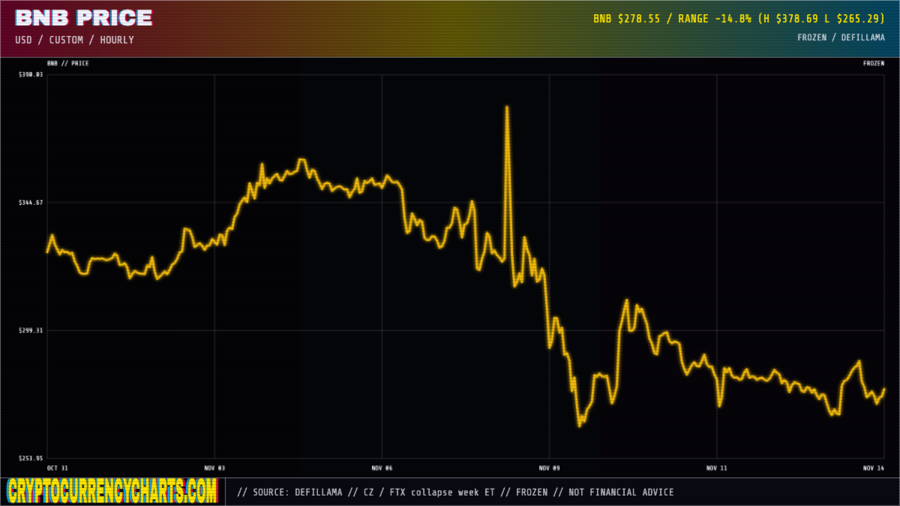Screen dimensions: 900x506
Task: Click the "USD / CUSTOM / HOURLY" subtitle
Action: coord(75,40)
